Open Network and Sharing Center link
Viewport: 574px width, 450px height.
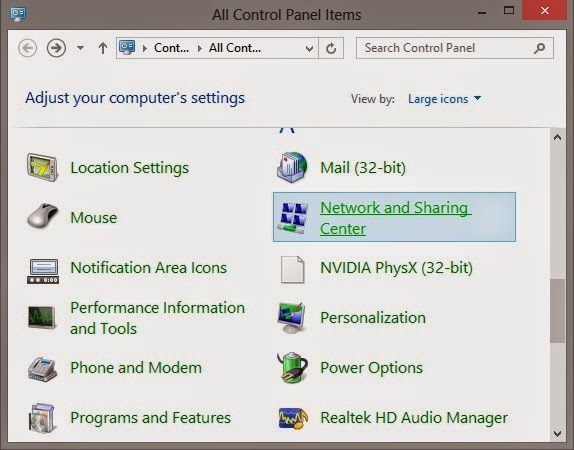point(395,218)
